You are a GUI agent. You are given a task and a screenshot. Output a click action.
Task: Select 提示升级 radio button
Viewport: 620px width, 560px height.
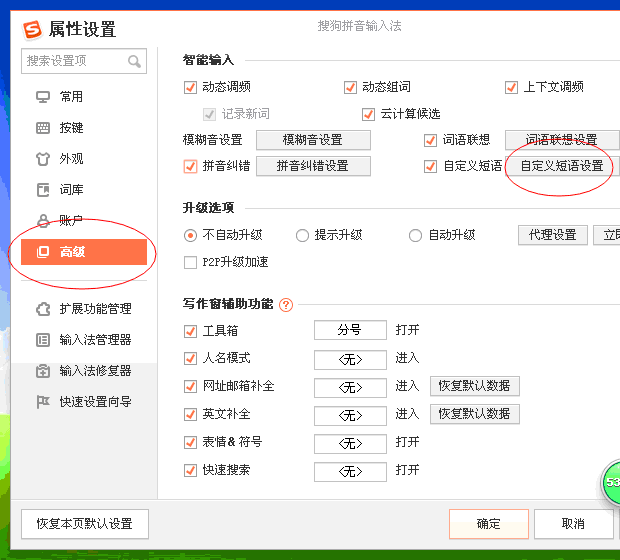[302, 235]
